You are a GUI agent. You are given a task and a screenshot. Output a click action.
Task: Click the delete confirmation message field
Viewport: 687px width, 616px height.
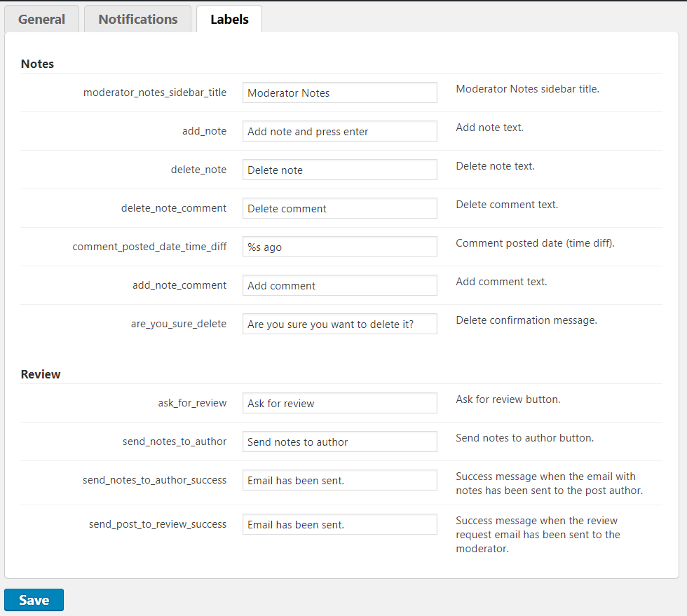pyautogui.click(x=339, y=324)
